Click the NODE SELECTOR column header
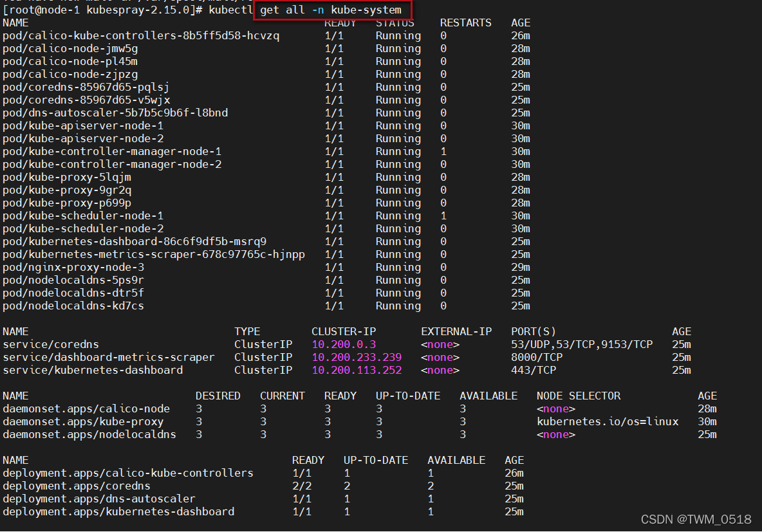This screenshot has height=532, width=762. [579, 396]
